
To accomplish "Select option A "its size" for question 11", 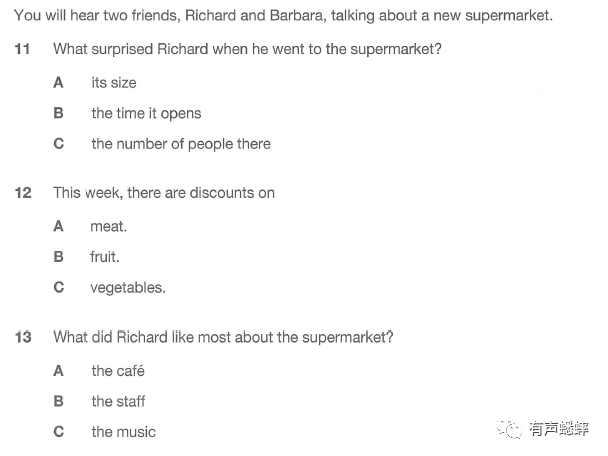I will coord(114,83).
